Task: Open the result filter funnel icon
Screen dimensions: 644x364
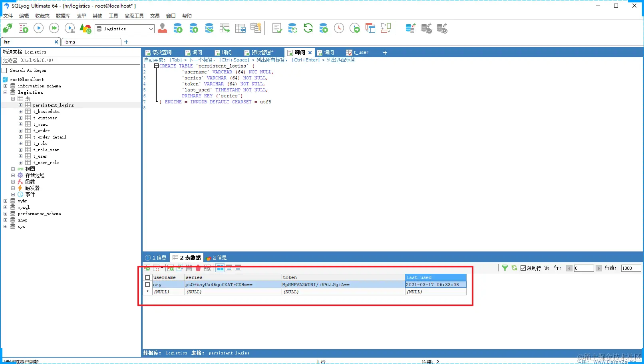Action: click(505, 268)
